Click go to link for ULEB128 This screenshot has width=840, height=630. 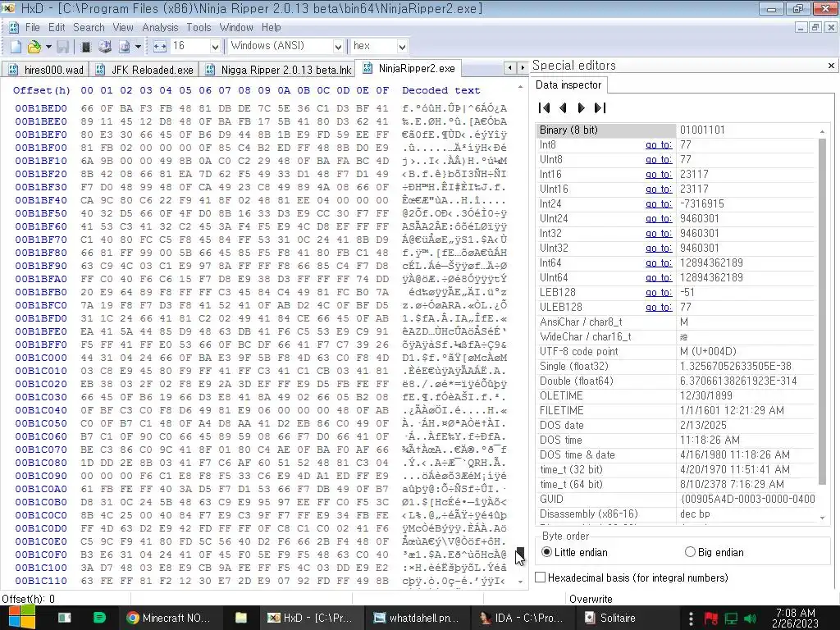(659, 307)
